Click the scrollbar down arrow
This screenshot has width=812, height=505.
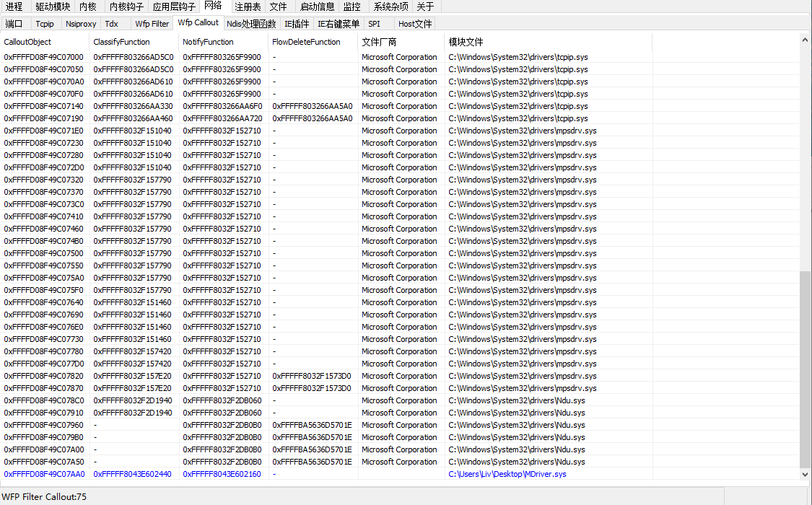point(806,474)
